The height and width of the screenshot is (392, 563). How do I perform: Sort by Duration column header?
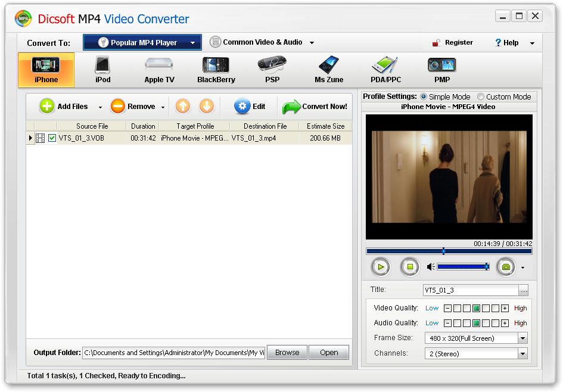pyautogui.click(x=143, y=126)
